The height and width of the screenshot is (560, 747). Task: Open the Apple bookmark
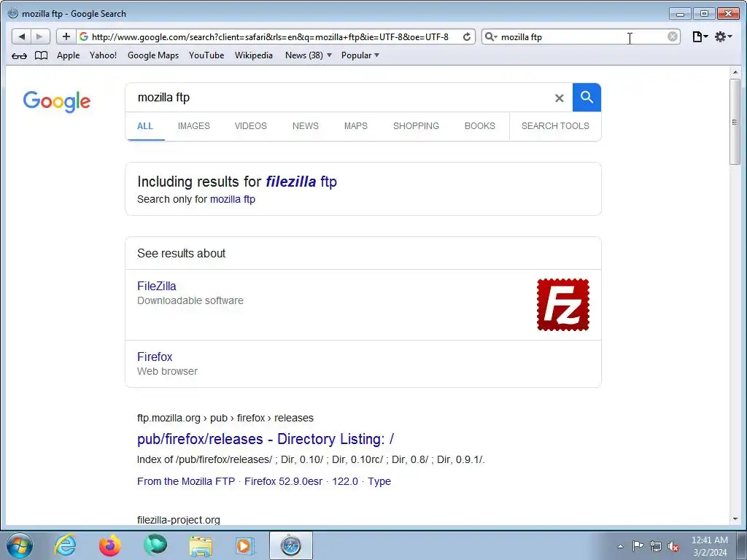click(68, 55)
